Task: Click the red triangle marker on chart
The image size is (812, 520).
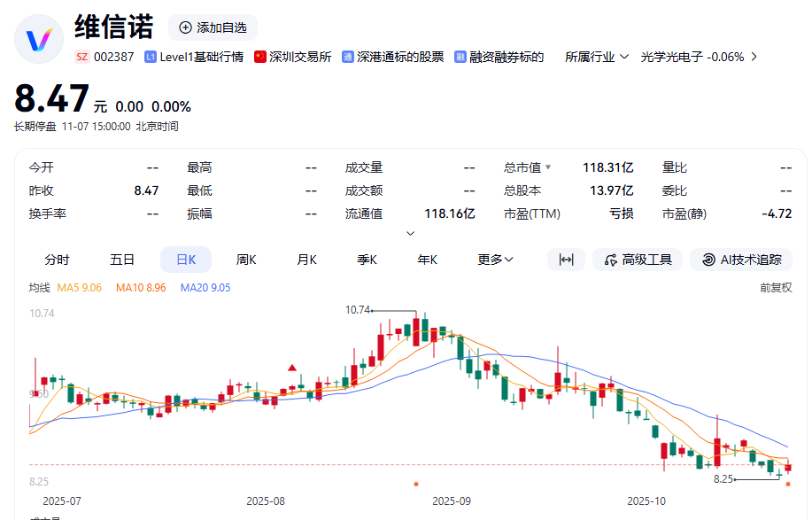Action: 291,367
